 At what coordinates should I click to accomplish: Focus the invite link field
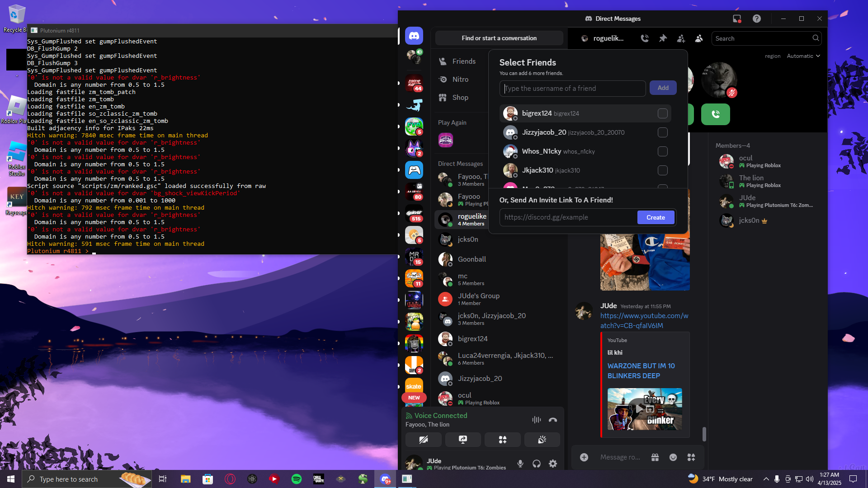[x=569, y=217]
